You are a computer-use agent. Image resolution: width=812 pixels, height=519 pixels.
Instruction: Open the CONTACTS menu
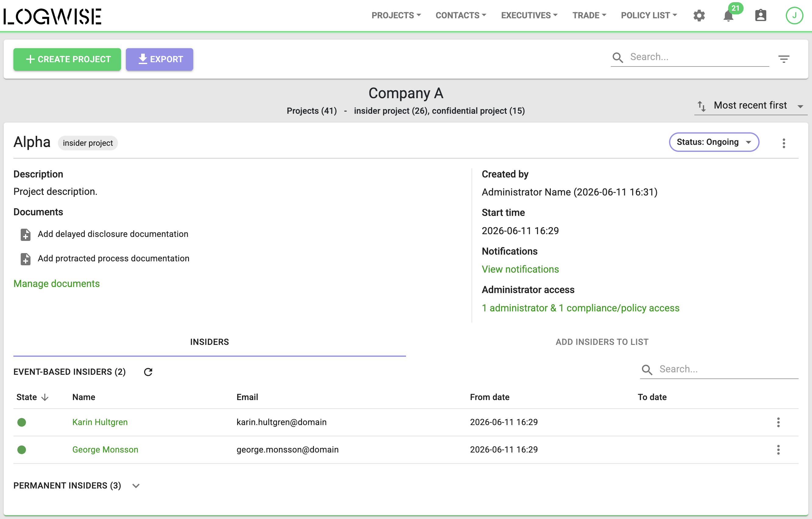click(461, 16)
